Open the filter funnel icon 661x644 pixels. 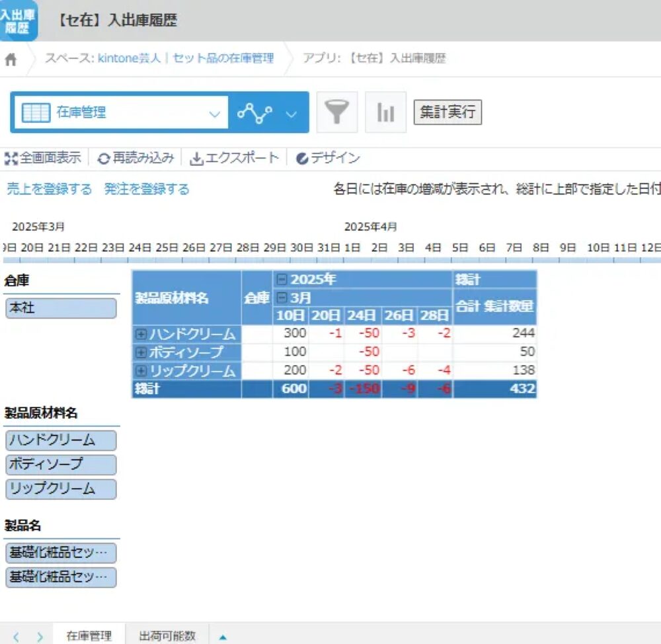pos(337,112)
